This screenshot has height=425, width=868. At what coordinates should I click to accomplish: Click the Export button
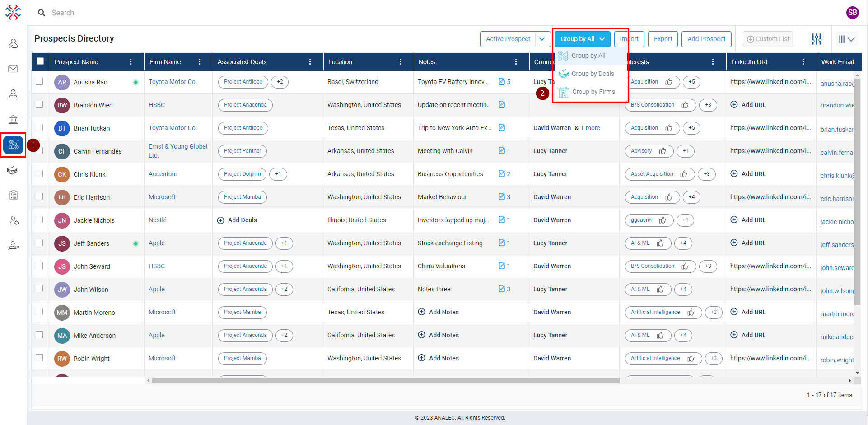(x=663, y=39)
